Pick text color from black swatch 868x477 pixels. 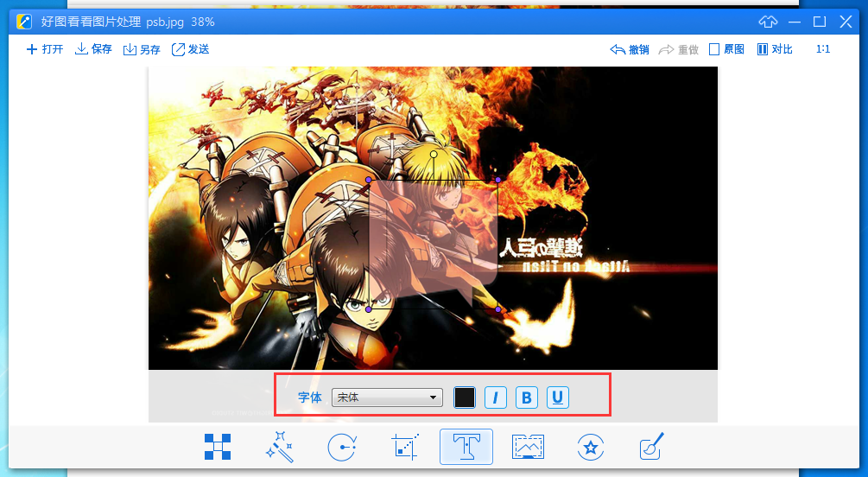(465, 397)
